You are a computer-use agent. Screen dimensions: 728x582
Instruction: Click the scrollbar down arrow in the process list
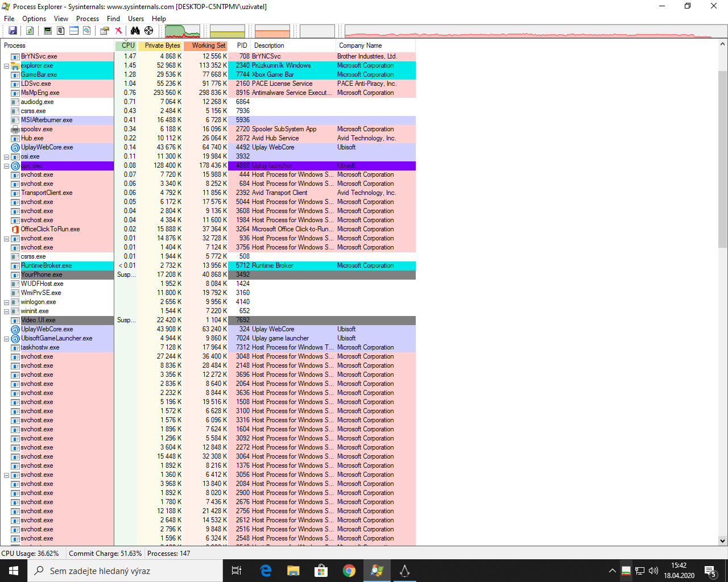click(722, 541)
